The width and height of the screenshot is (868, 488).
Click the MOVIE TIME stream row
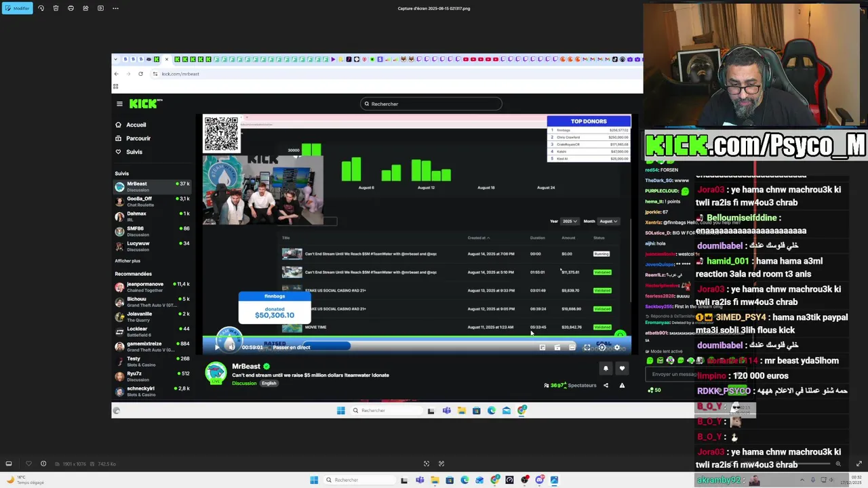click(448, 327)
